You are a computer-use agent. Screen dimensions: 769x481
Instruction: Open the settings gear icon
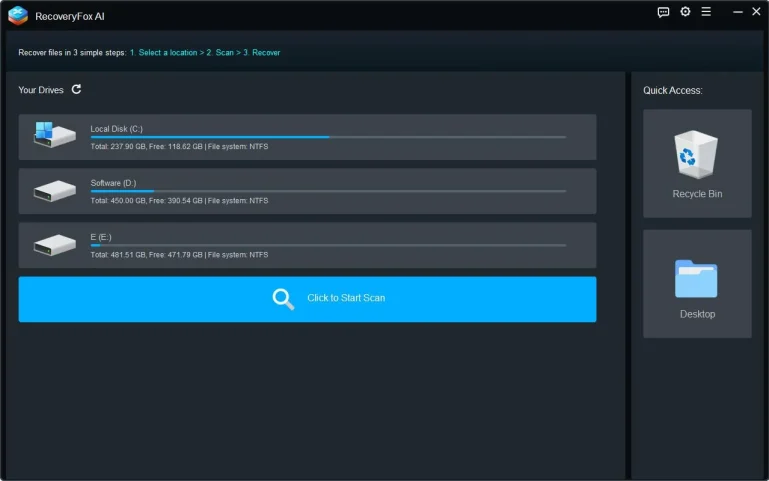click(x=685, y=12)
